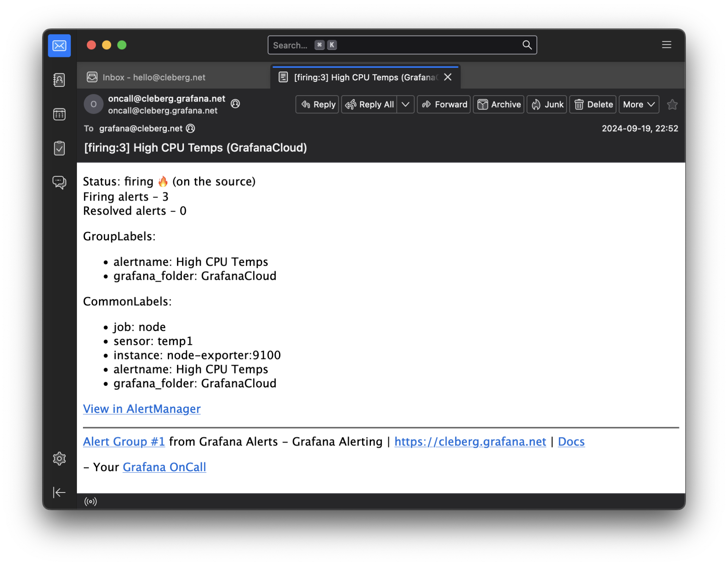Open the More actions dropdown
This screenshot has height=566, width=728.
[x=639, y=105]
